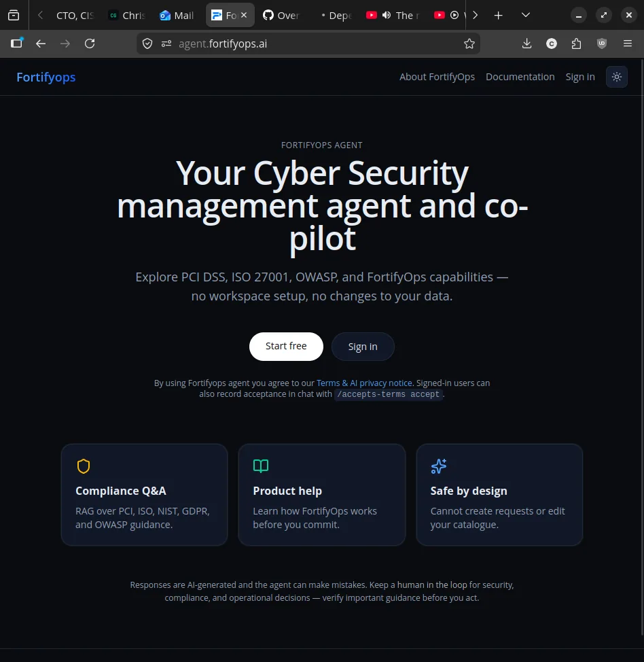Click the /accepts-terms accept code snippet
This screenshot has width=644, height=662.
[x=389, y=394]
